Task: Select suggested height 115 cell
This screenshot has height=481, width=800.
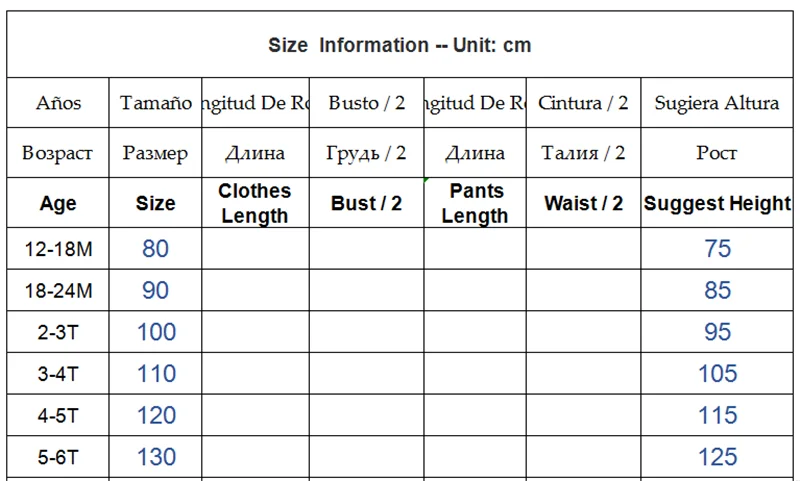Action: 717,415
